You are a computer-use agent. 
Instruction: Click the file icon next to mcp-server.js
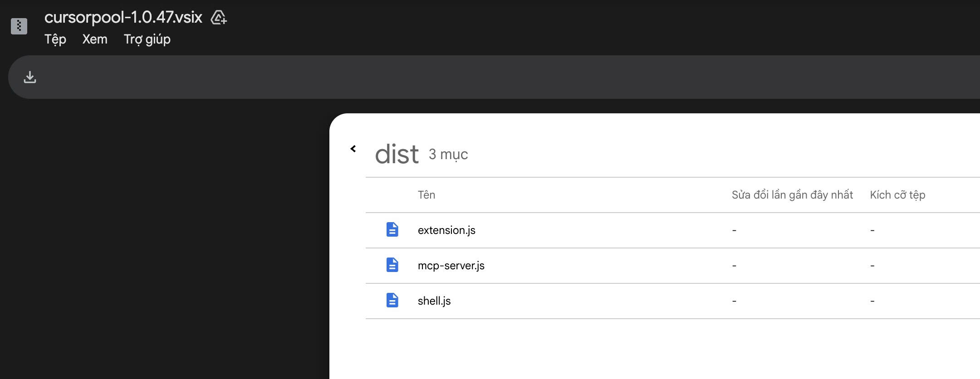(392, 265)
